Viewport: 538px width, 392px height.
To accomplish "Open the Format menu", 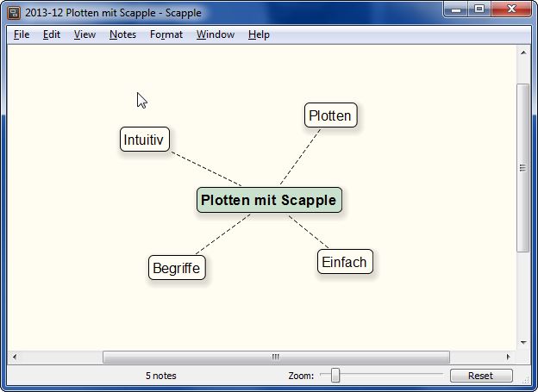I will 166,34.
